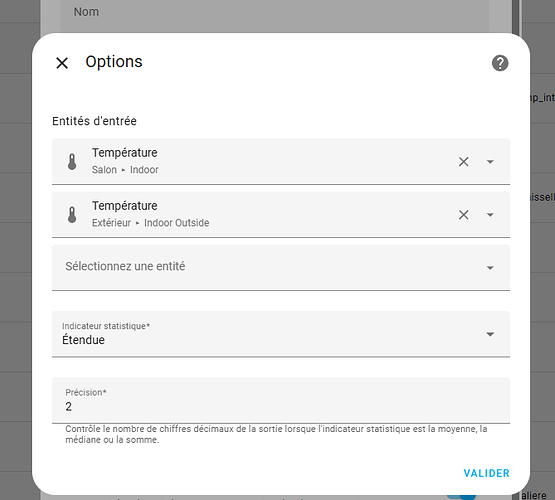Close the Options dialog
This screenshot has height=500, width=555.
(x=62, y=63)
